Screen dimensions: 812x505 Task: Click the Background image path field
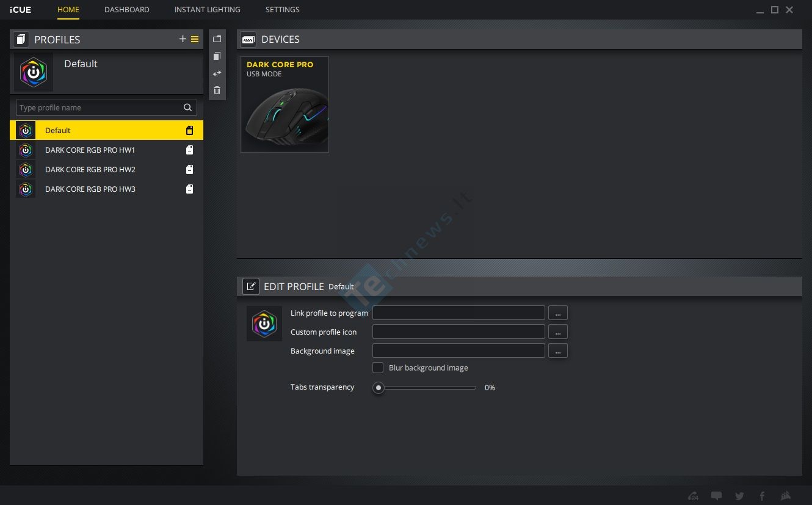[459, 351]
